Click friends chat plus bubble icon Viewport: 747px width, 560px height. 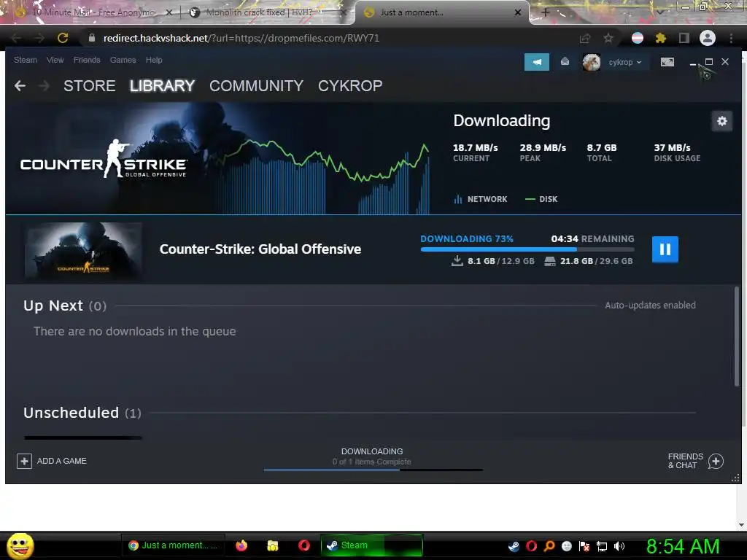coord(716,461)
